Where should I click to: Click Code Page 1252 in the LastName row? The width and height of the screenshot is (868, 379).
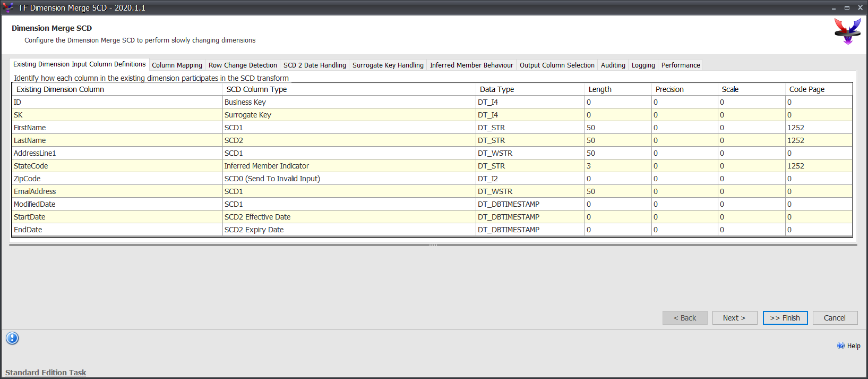(819, 140)
